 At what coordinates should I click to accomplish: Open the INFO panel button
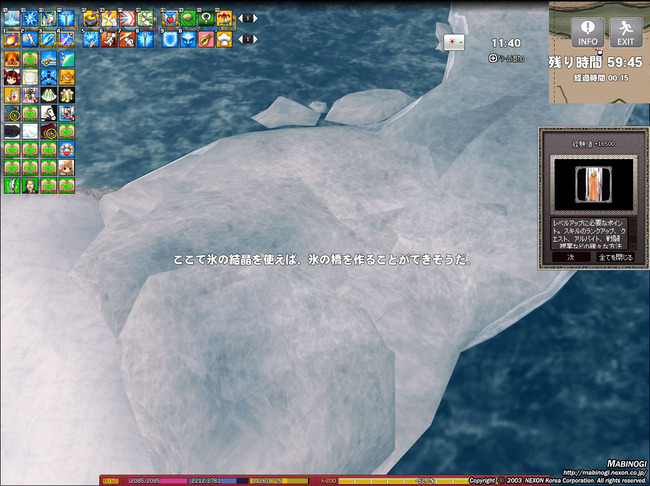(x=588, y=32)
